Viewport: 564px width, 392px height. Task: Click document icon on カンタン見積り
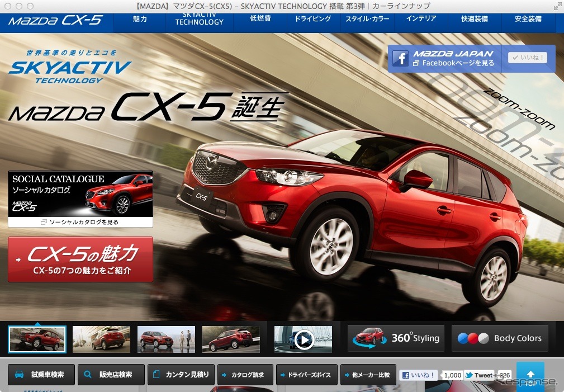pyautogui.click(x=156, y=374)
